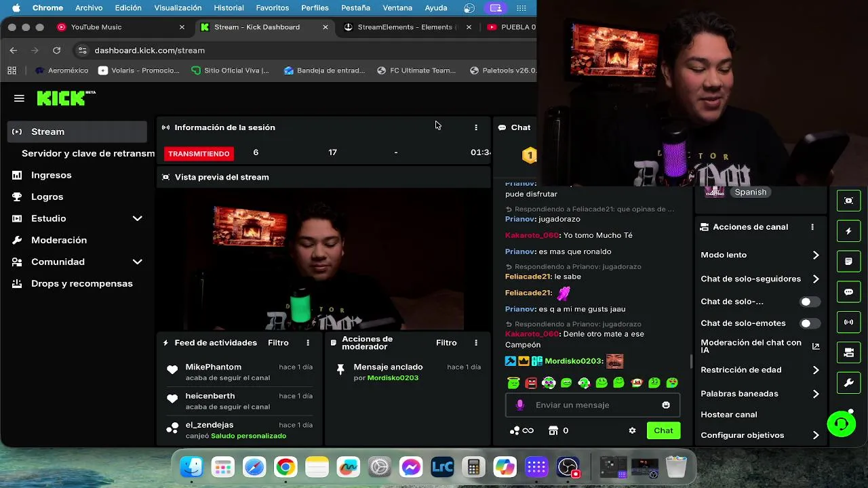
Task: Open Feed de actividades options menu
Action: [308, 343]
